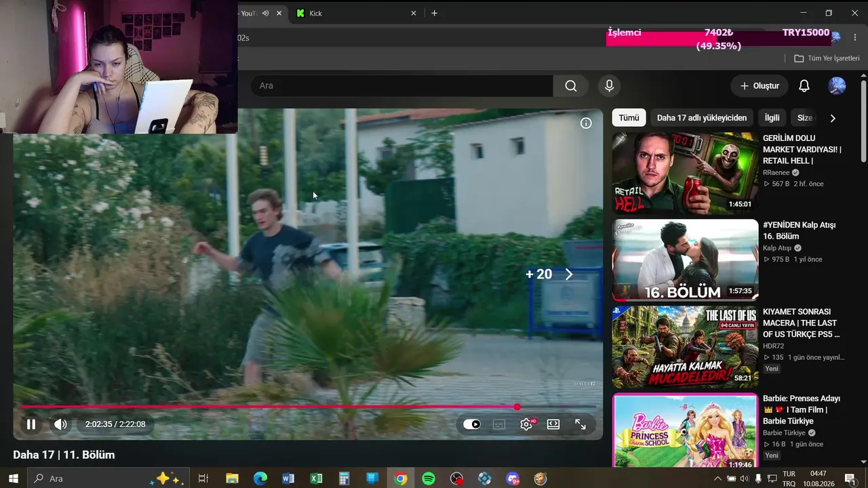Start voice search with the microphone

609,85
